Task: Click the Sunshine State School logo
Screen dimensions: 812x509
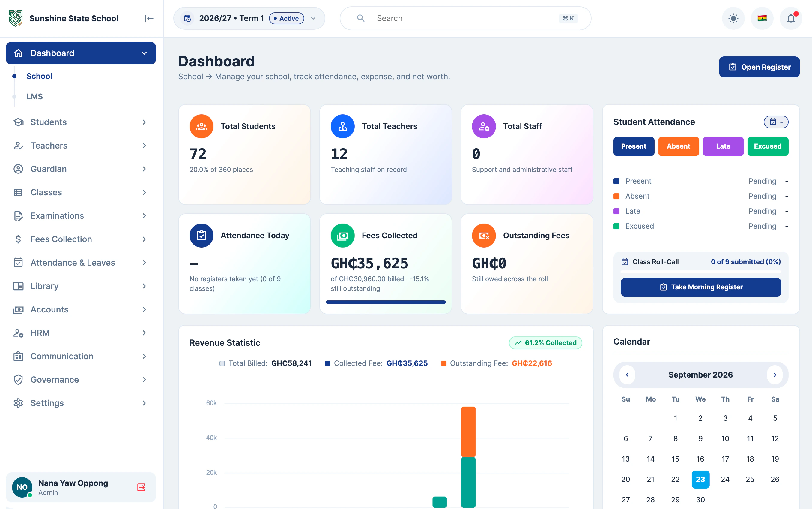Action: (16, 18)
